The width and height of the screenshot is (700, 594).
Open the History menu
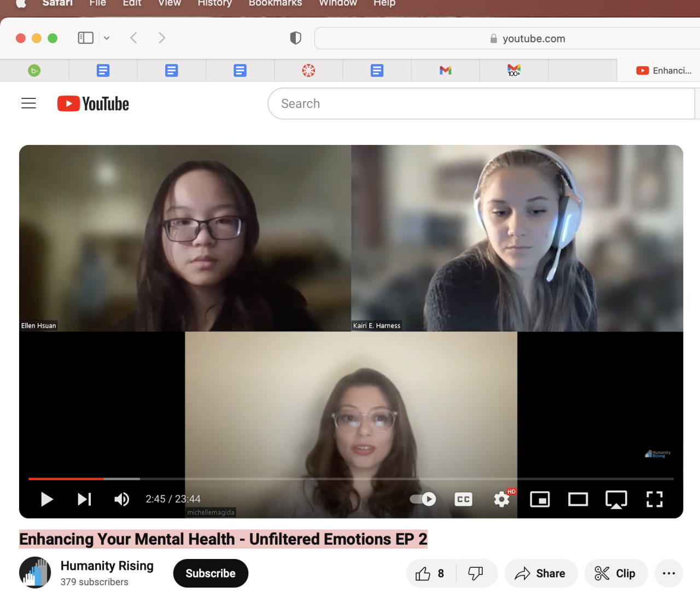(215, 3)
